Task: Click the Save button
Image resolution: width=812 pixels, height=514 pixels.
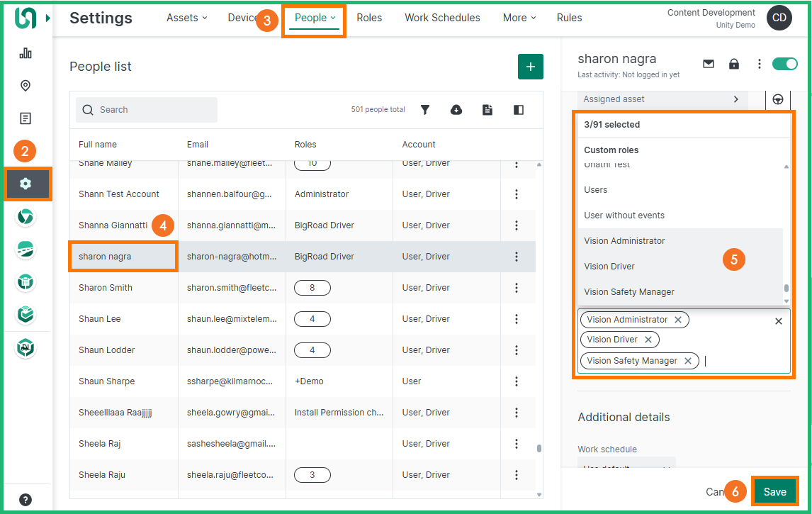Action: (x=774, y=491)
